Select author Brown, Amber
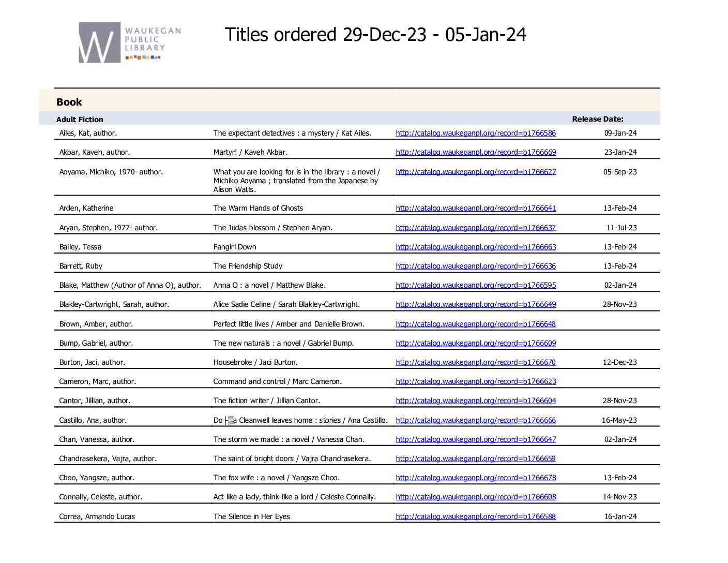Image resolution: width=728 pixels, height=563 pixels. click(96, 324)
